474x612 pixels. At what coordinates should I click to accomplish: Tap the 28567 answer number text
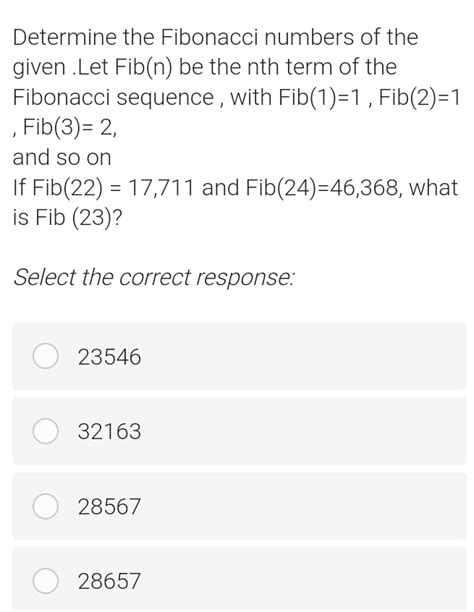(x=109, y=507)
